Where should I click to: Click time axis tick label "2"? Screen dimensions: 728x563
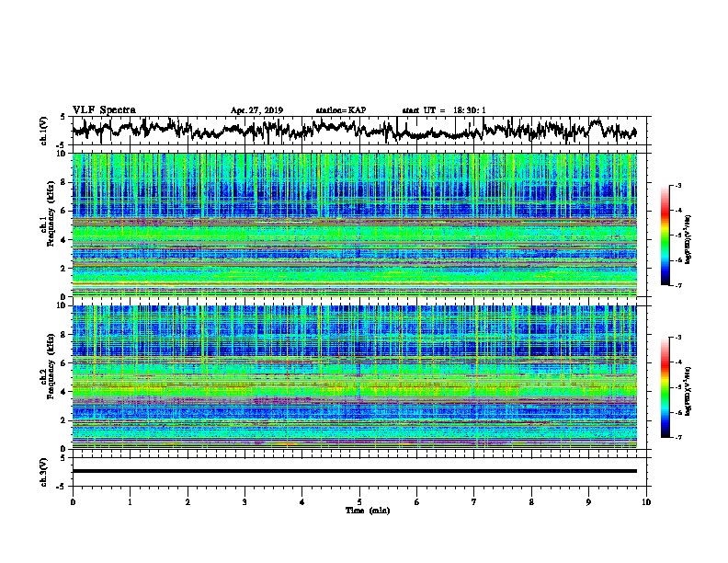pos(188,502)
